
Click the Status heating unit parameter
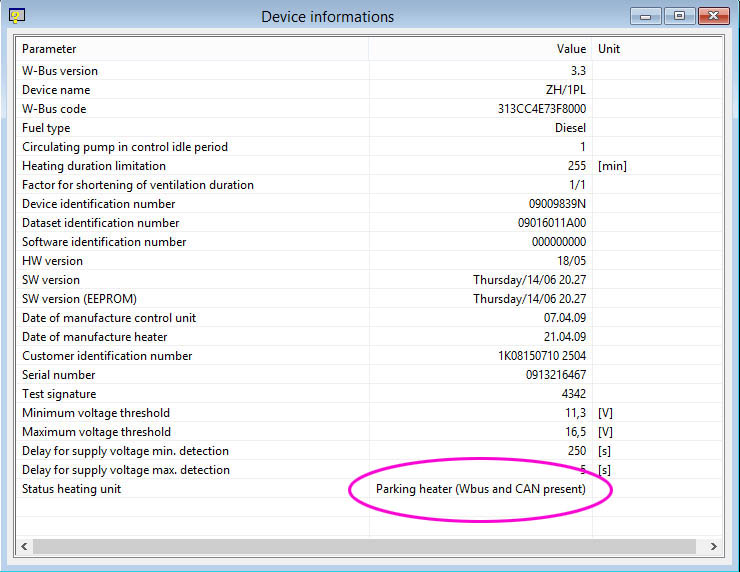71,489
